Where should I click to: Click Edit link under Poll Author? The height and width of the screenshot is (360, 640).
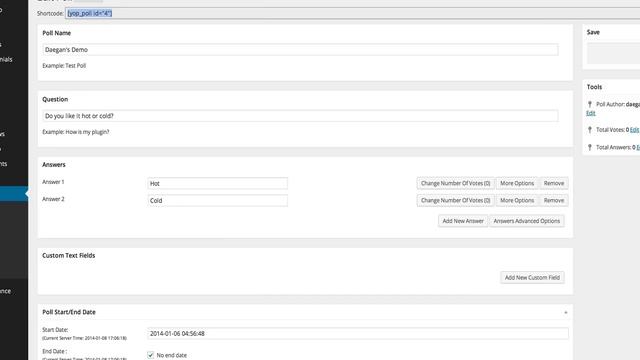point(591,113)
